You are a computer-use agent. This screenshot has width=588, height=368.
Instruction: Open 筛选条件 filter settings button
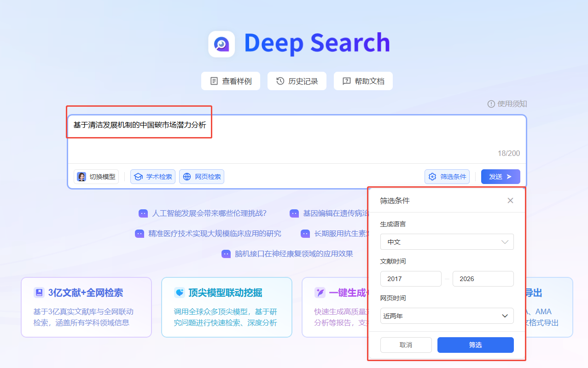coord(447,177)
